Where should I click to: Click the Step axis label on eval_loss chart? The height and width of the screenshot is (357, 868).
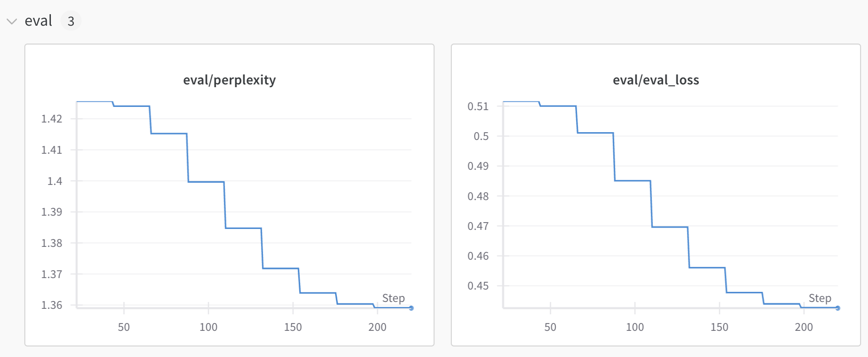(x=820, y=298)
